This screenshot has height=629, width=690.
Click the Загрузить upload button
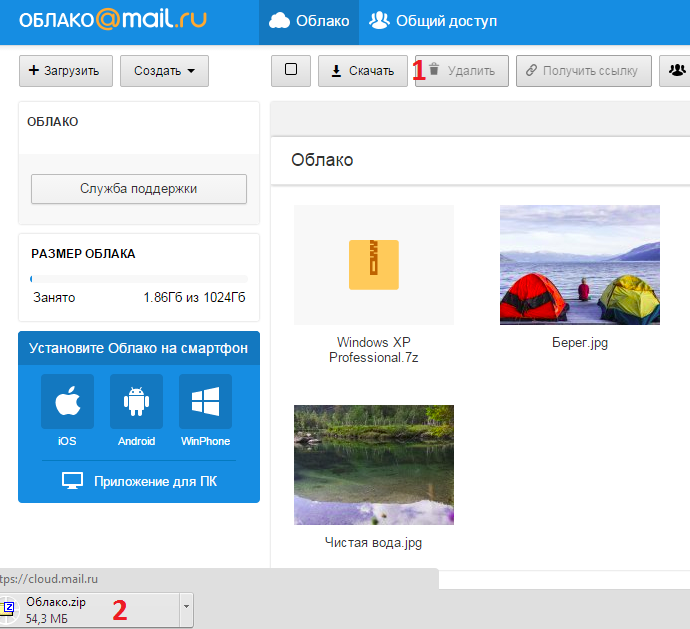(x=66, y=71)
